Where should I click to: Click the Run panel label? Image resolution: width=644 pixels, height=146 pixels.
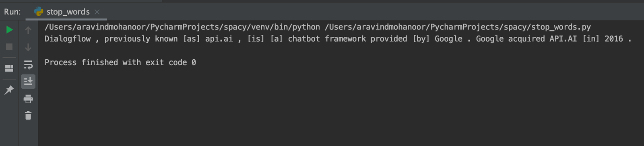click(x=12, y=12)
